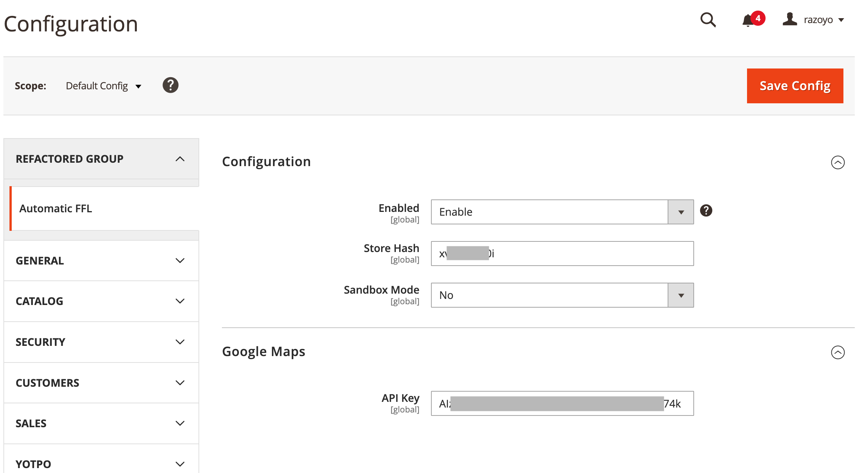Screen dimensions: 868x473
Task: Click the Save Config button
Action: [795, 86]
